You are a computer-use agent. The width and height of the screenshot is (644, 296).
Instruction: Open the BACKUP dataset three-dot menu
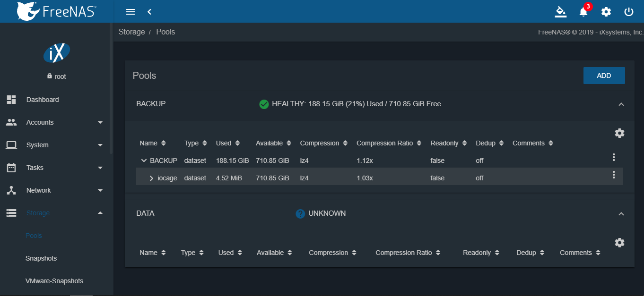(614, 157)
